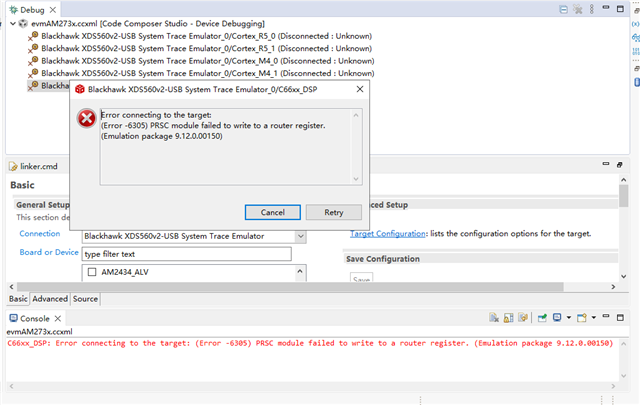Click Open Console new-window icon

pos(582,318)
